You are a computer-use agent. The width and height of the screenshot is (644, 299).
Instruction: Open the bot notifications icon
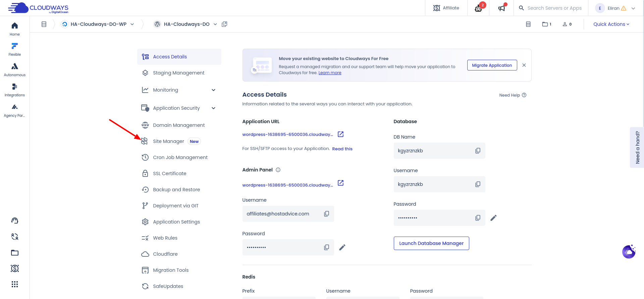tap(479, 8)
